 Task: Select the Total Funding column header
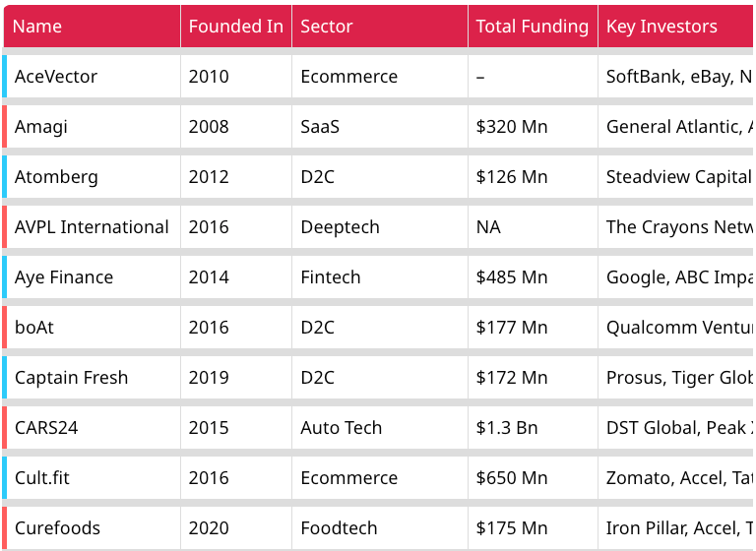532,27
